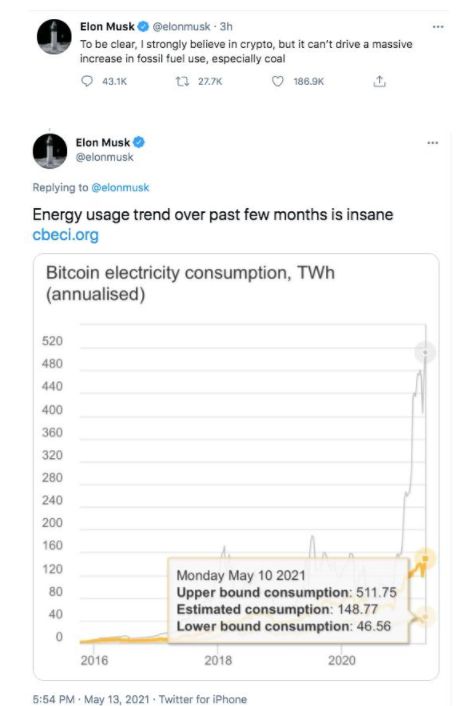Open the three-dot menu on reply tweet
467x706 pixels.
pyautogui.click(x=432, y=143)
